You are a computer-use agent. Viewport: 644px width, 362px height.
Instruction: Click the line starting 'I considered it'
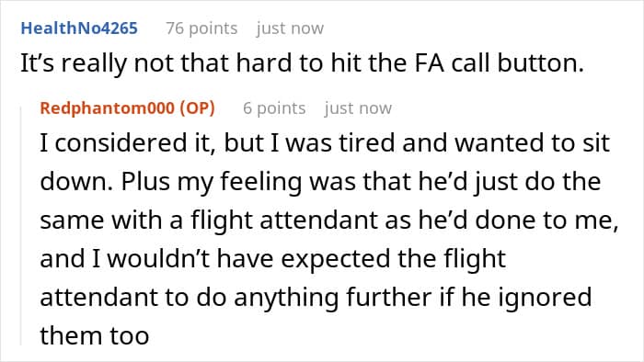click(325, 143)
